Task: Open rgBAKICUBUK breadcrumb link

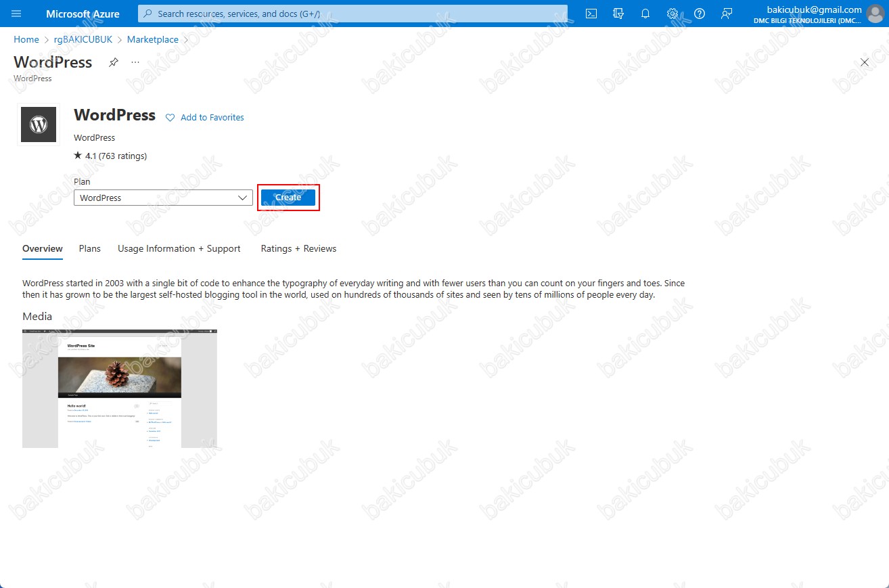Action: [x=83, y=39]
